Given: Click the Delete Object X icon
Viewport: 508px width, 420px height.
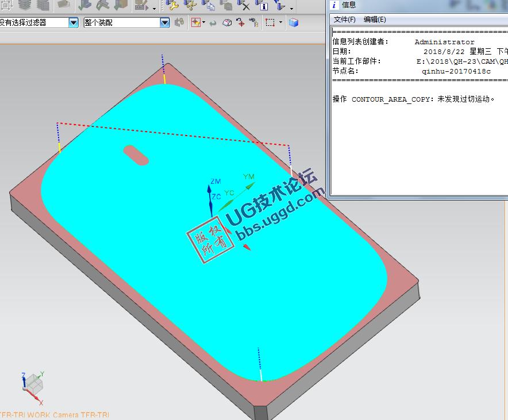Looking at the screenshot, I should coord(244,6).
